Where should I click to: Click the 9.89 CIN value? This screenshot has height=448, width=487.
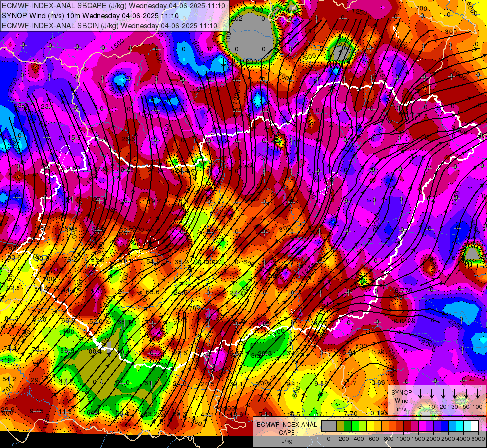click(x=321, y=384)
